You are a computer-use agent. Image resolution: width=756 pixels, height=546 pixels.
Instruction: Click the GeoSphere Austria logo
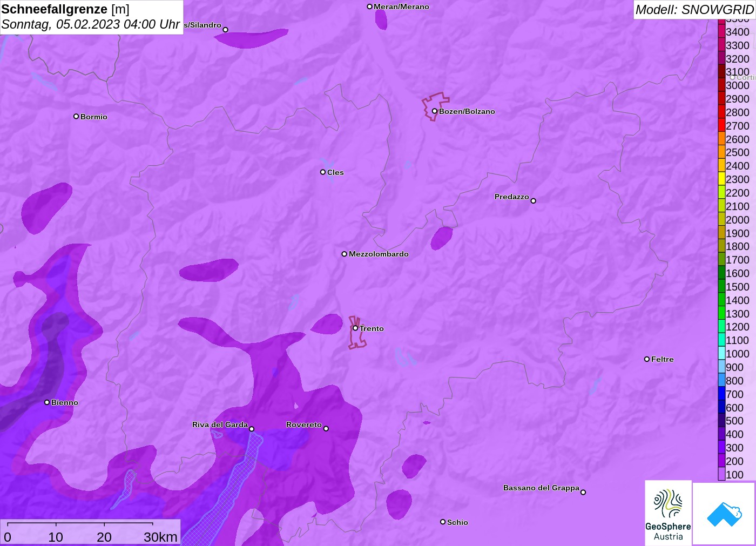click(x=668, y=513)
